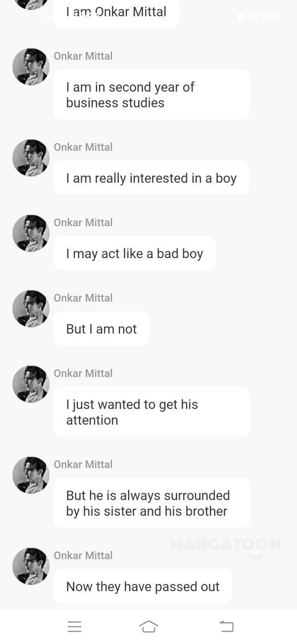Tap the home icon in navigation bar

[149, 626]
